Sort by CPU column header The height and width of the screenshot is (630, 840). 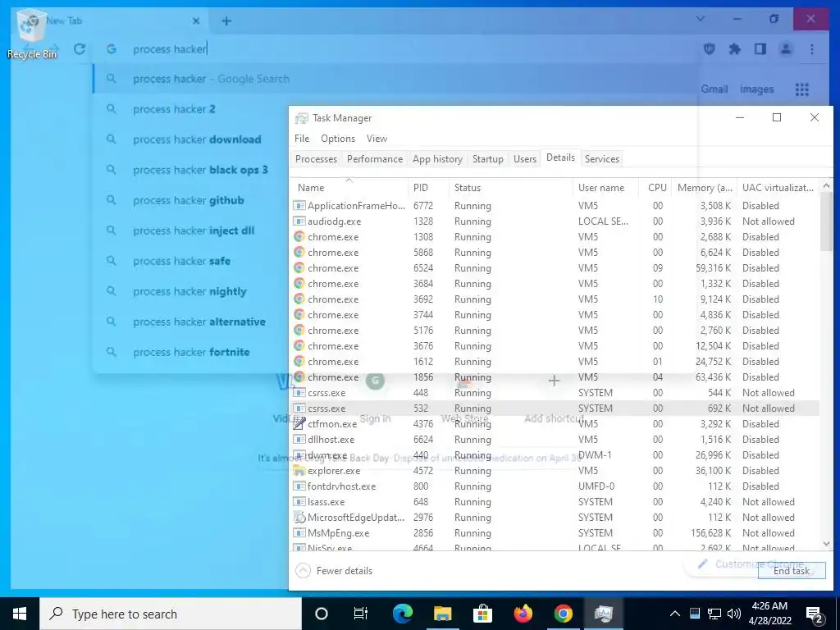pos(655,188)
